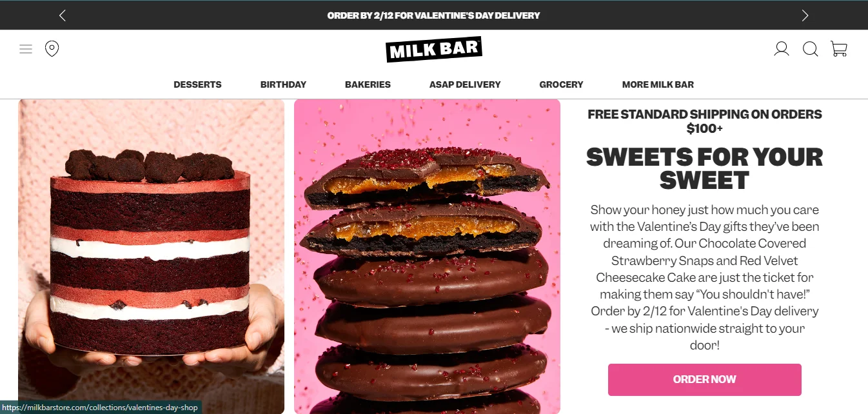The image size is (868, 414).
Task: Open the chocolate strawberry snaps image
Action: click(x=427, y=256)
